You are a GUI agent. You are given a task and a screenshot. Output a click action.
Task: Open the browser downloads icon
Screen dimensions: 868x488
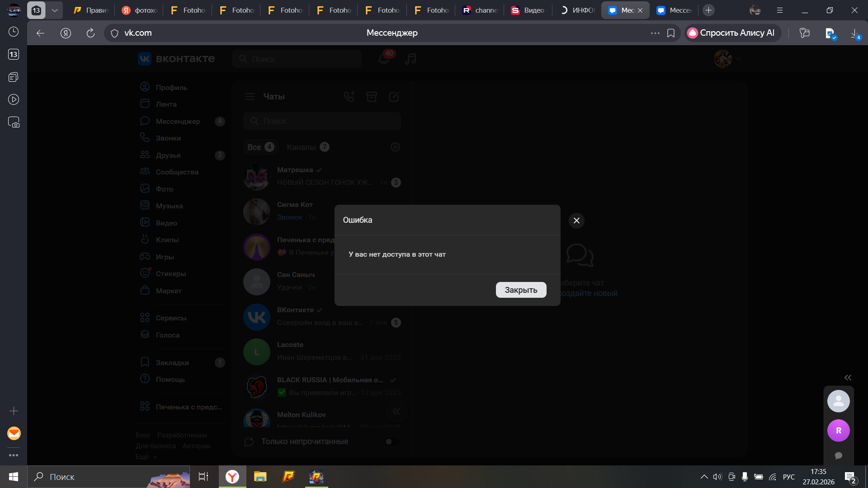854,33
